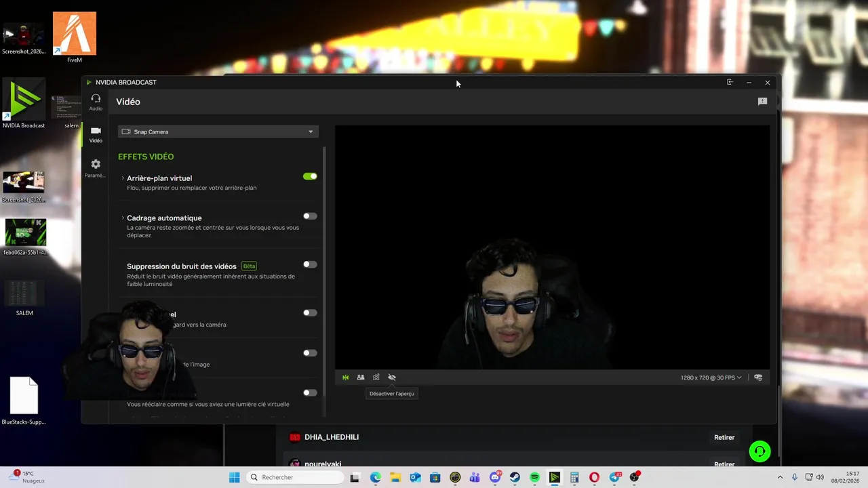Click the EFFETS VIDÉO heading
The width and height of the screenshot is (868, 488).
(x=146, y=157)
